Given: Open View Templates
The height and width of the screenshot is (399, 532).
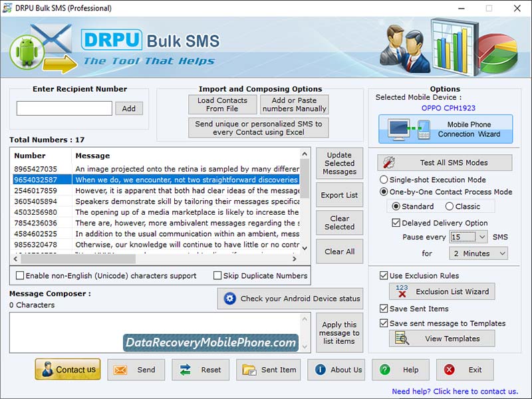Looking at the screenshot, I should click(442, 338).
